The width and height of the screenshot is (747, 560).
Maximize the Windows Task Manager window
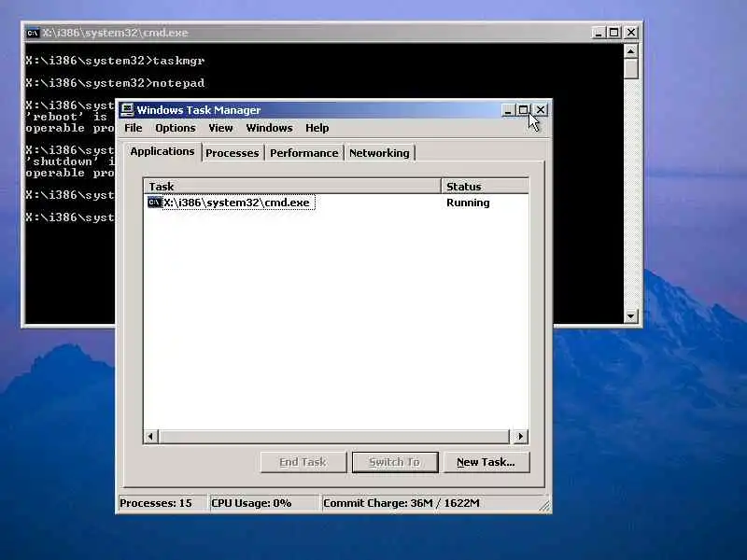pos(523,110)
